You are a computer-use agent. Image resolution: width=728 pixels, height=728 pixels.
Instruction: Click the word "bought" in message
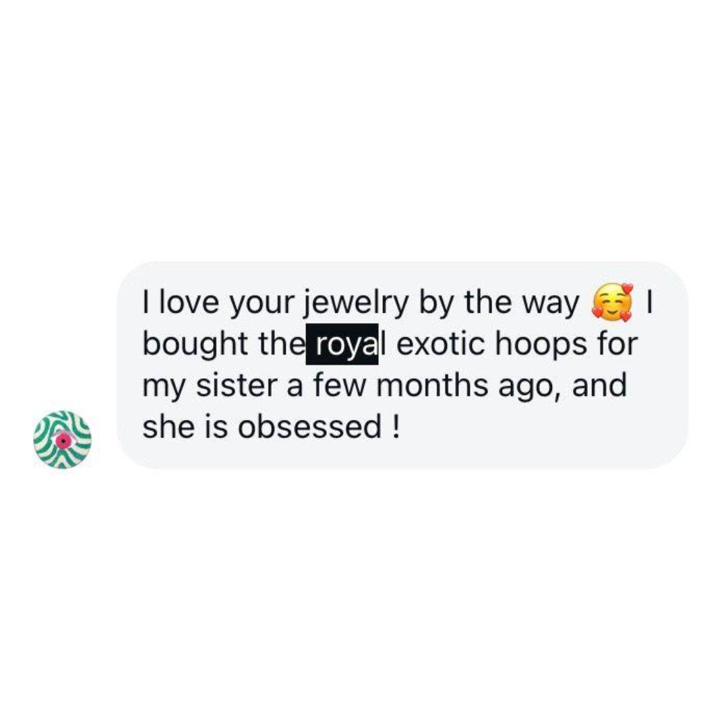click(x=195, y=345)
